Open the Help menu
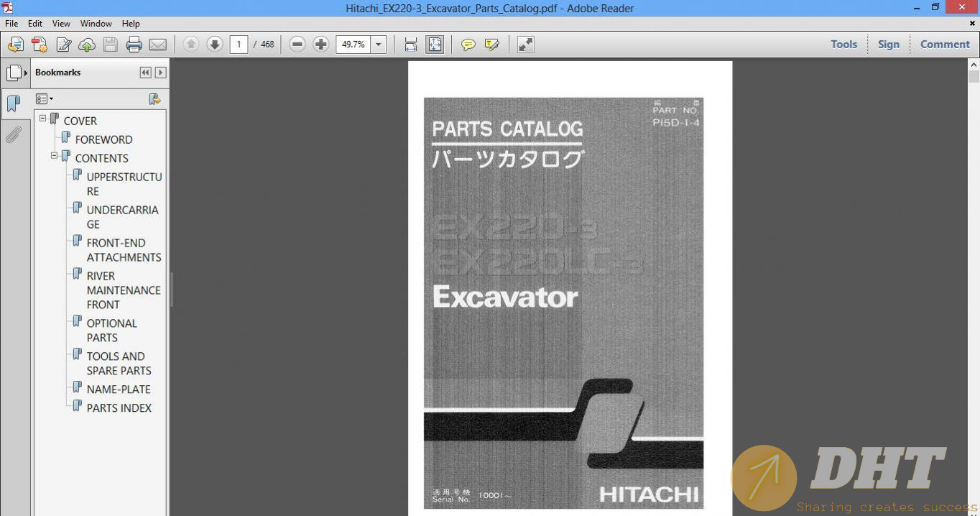Viewport: 980px width, 516px height. point(131,24)
